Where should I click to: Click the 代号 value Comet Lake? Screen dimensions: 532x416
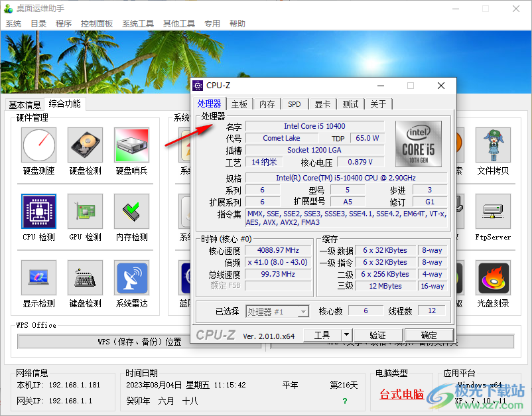click(282, 138)
